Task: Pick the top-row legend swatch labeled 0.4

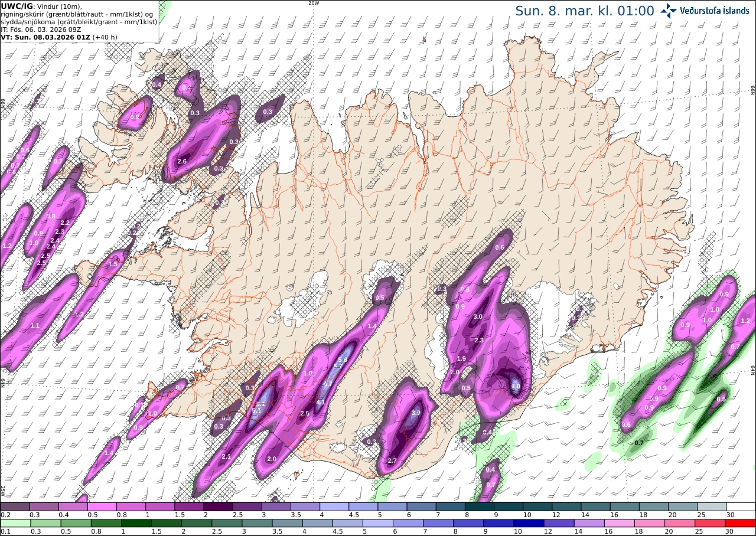Action: click(x=73, y=506)
